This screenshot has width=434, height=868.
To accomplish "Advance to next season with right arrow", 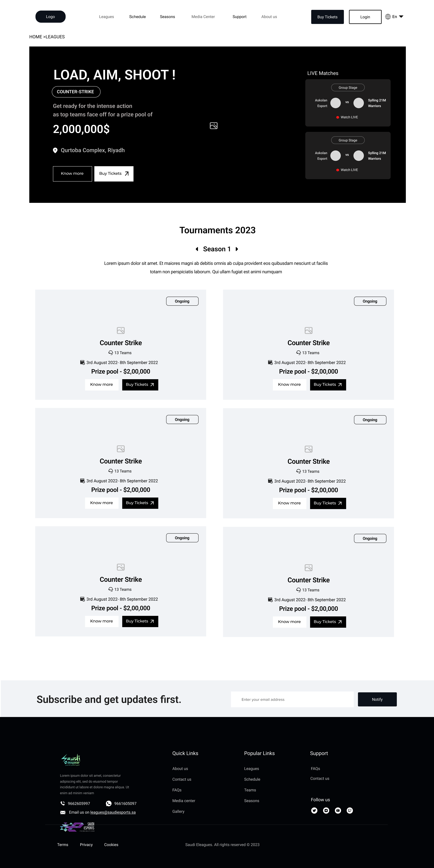I will (237, 249).
